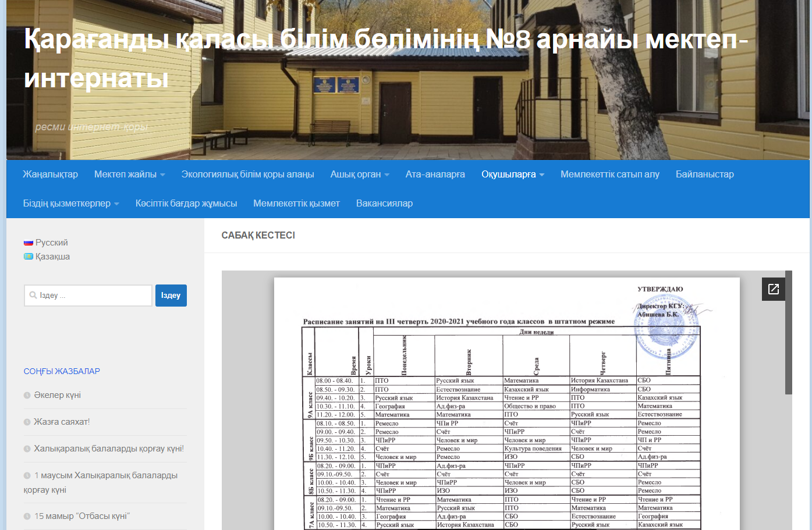Click the school site title header link
Screen dimensions: 812x530
pos(386,58)
